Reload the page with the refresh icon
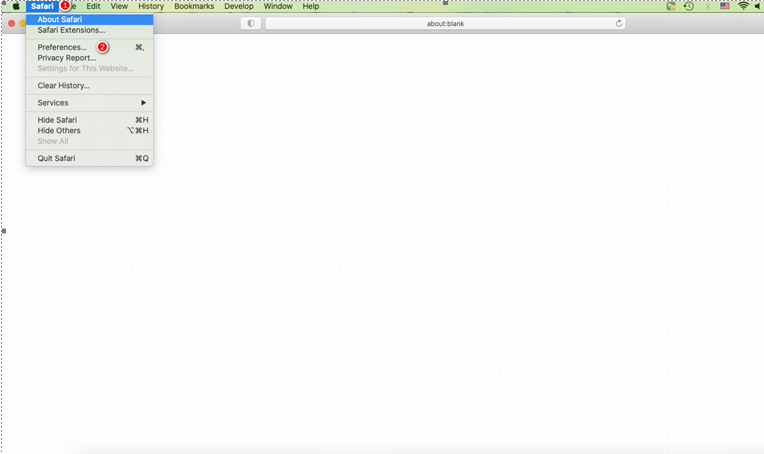The height and width of the screenshot is (454, 764). coord(619,23)
